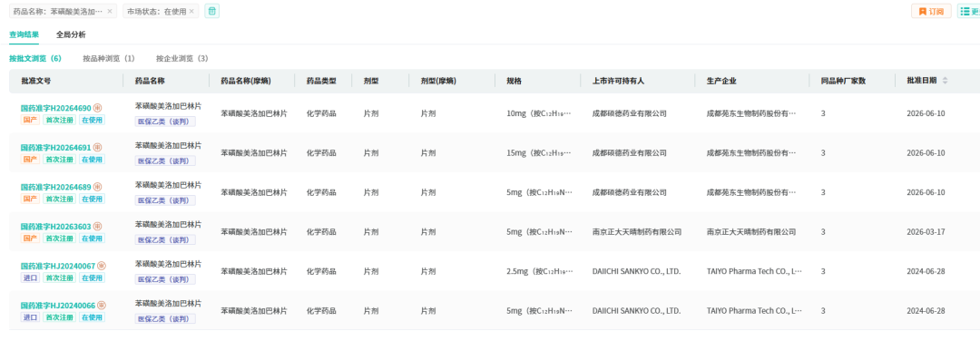The height and width of the screenshot is (341, 980).
Task: Click the circular icon beside 国药准字H20264690
Action: (97, 108)
